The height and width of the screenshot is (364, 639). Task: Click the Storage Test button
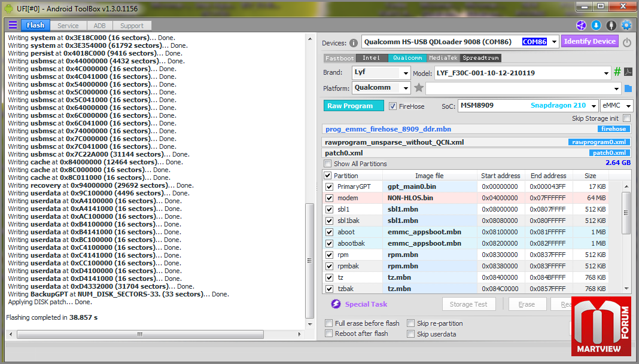coord(468,304)
